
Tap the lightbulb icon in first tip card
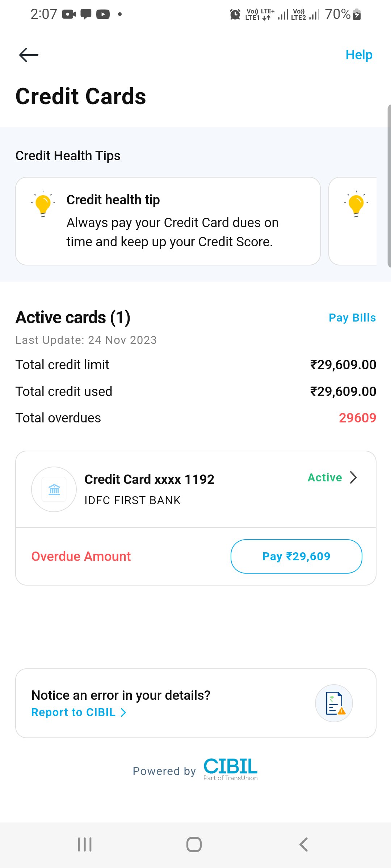click(x=43, y=204)
